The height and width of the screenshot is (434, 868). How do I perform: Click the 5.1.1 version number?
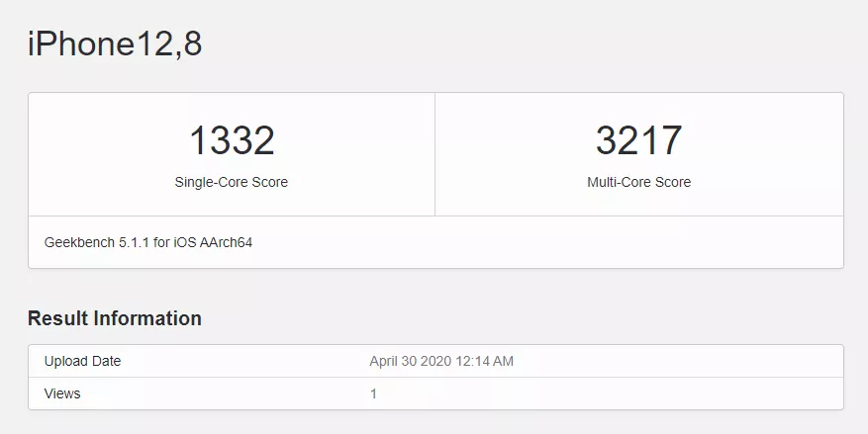[135, 242]
